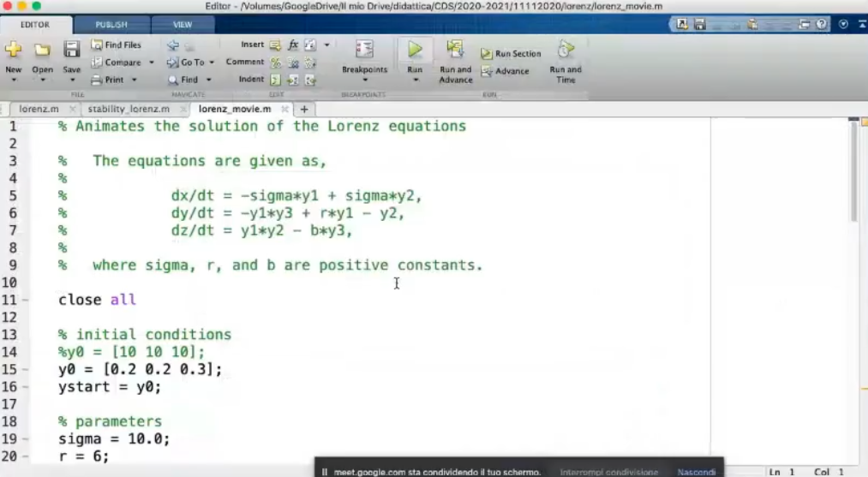Image resolution: width=868 pixels, height=477 pixels.
Task: Open the Print dropdown arrow
Action: click(134, 80)
